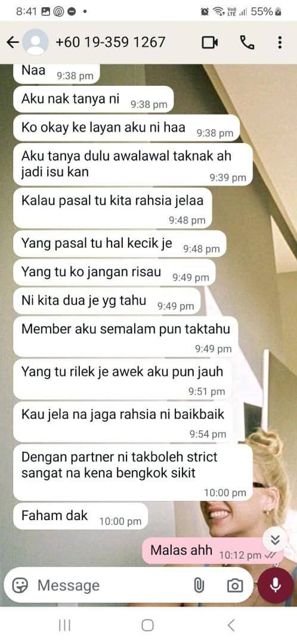Select the "Malas ahh" sent message
This screenshot has height=644, width=297.
click(213, 551)
